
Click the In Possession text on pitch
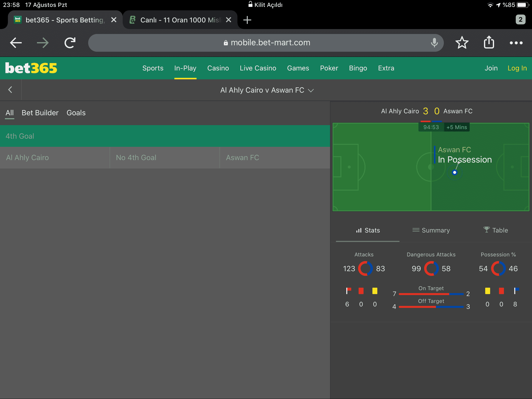465,160
